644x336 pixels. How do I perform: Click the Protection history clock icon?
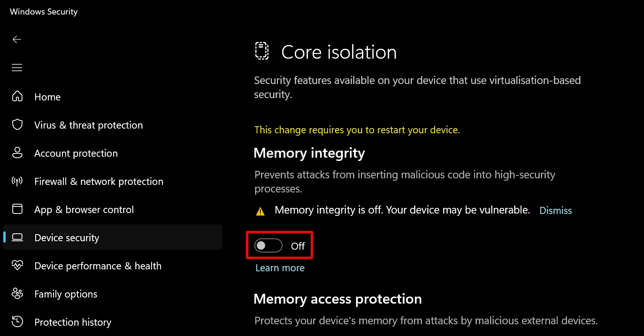[x=17, y=322]
